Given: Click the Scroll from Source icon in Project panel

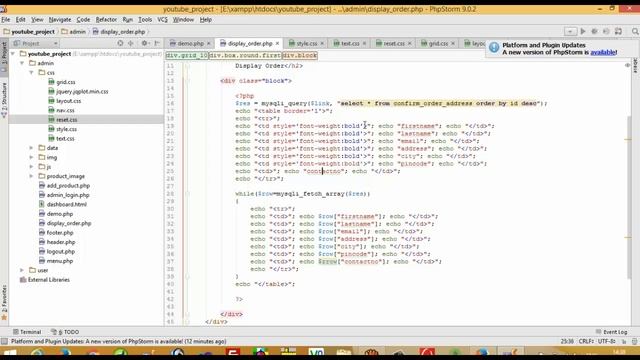Looking at the screenshot, I should click(x=120, y=43).
